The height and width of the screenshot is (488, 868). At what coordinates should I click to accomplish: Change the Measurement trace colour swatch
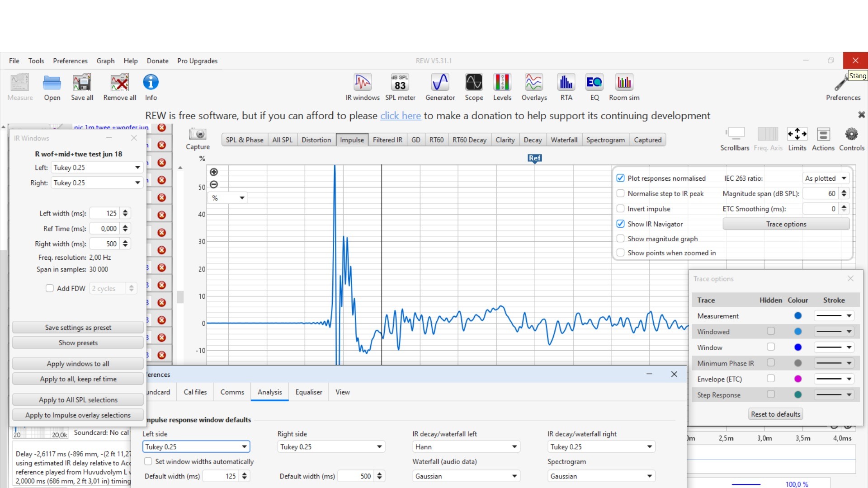coord(797,315)
